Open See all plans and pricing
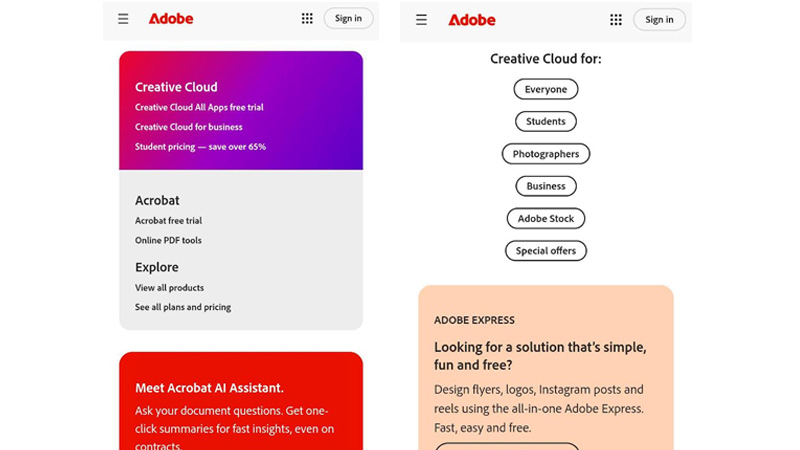The image size is (800, 450). click(x=183, y=308)
